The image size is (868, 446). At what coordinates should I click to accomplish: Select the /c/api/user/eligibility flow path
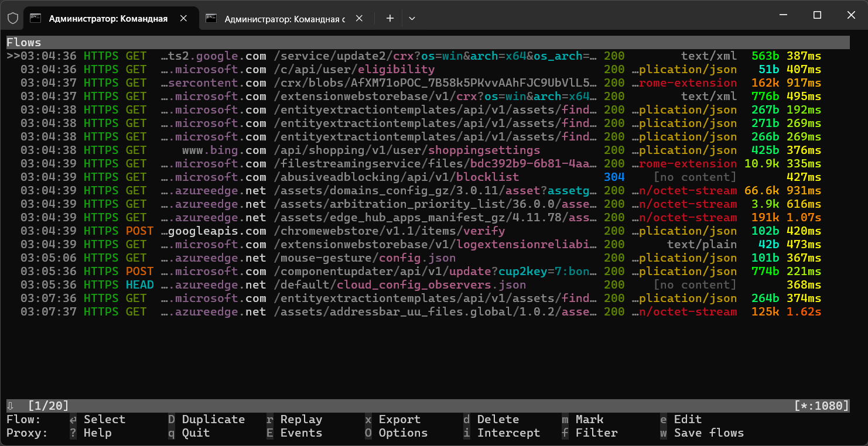354,70
